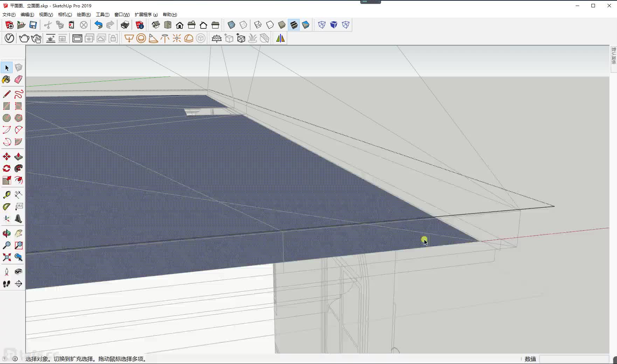Pick the Offset tool
This screenshot has height=364, width=617.
pos(19,180)
